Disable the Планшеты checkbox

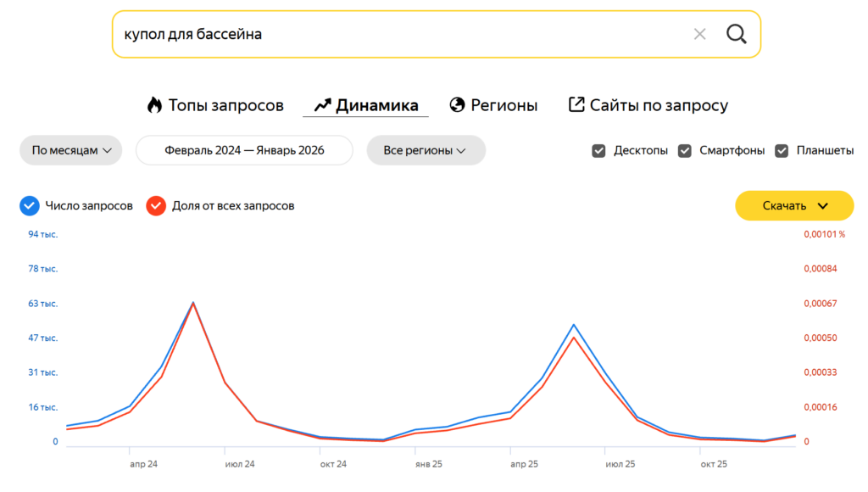tap(782, 151)
